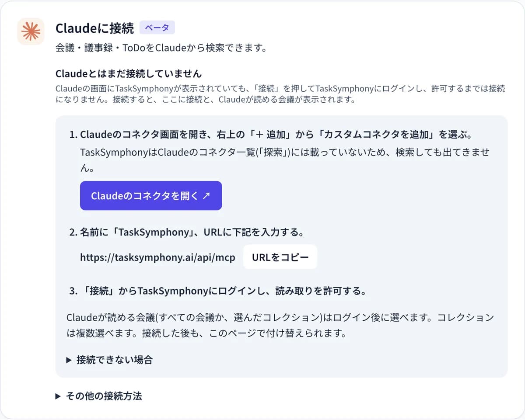Screen dimensions: 525x420
Task: Click the https://tasksymphony.ai/api/mcp URL text
Action: coord(158,257)
